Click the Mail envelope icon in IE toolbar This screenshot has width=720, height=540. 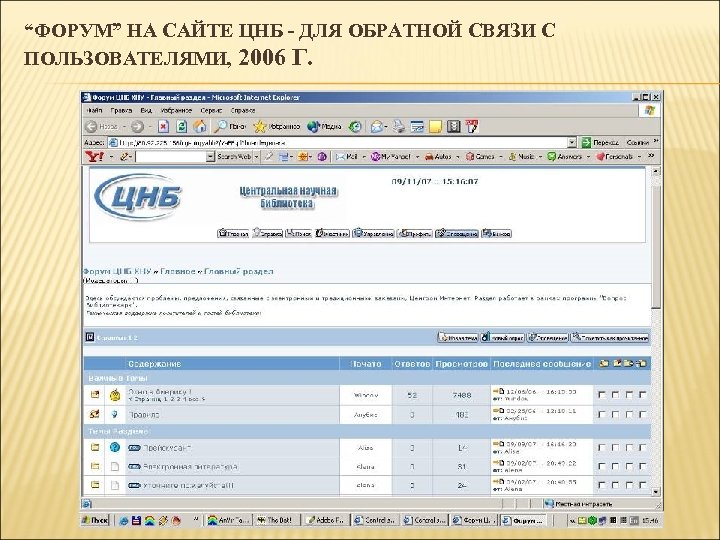click(377, 127)
